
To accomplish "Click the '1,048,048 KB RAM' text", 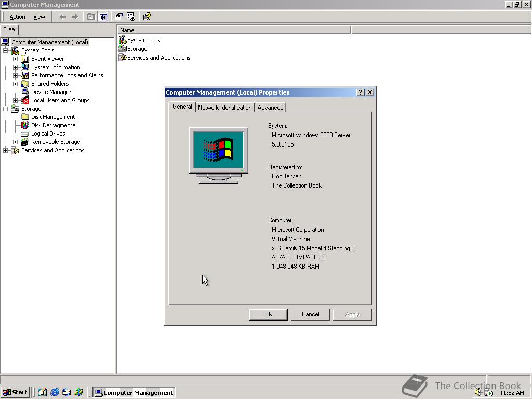I will 295,267.
